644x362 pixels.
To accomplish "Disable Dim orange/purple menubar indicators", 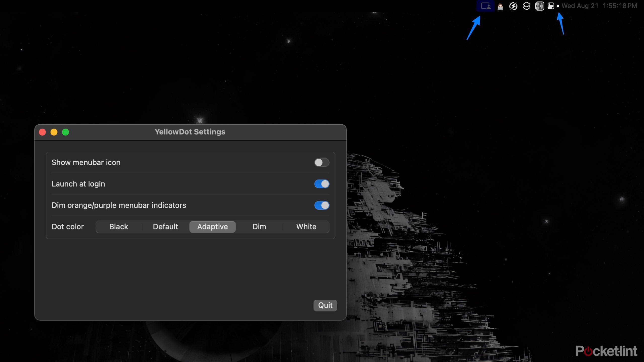I will click(321, 205).
